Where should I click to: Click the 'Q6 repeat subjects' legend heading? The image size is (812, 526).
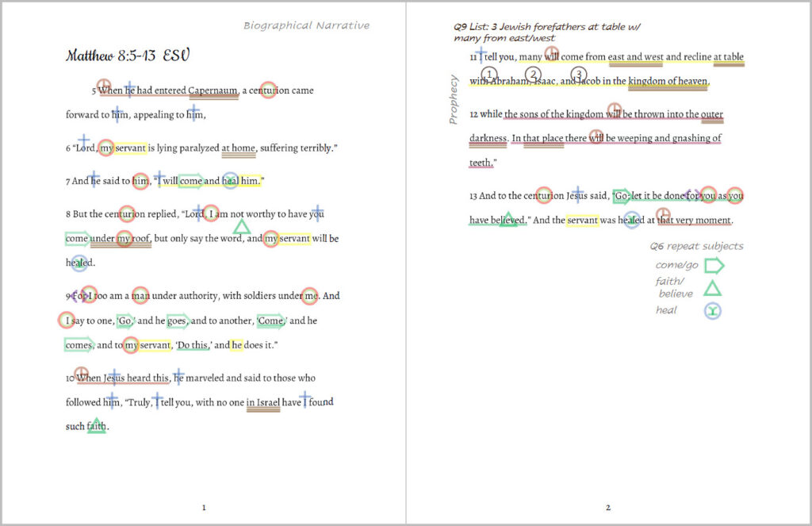coord(696,246)
